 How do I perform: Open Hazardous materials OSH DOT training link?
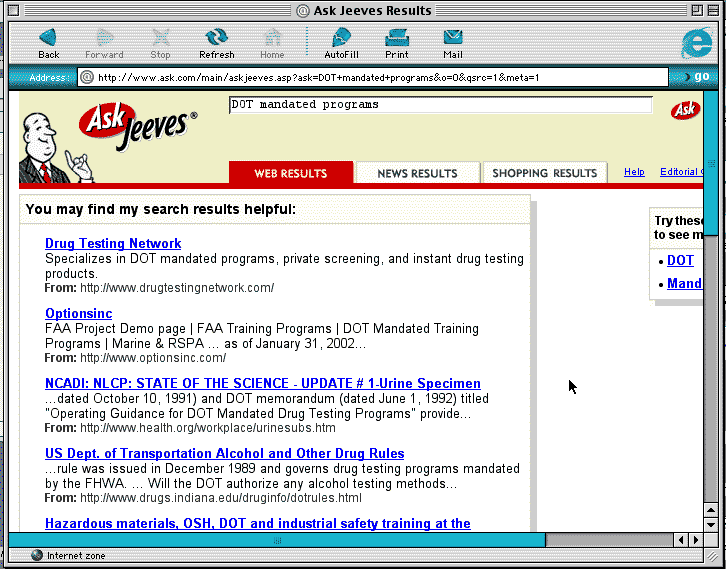[257, 523]
